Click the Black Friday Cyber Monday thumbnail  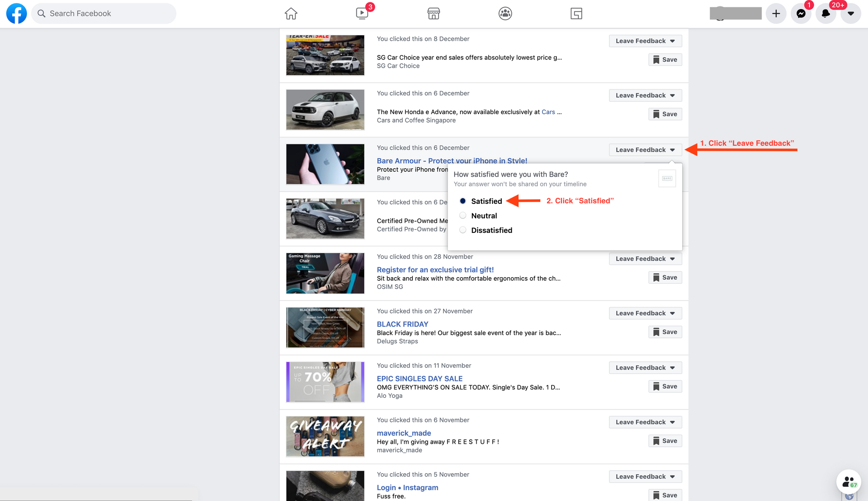pyautogui.click(x=325, y=327)
